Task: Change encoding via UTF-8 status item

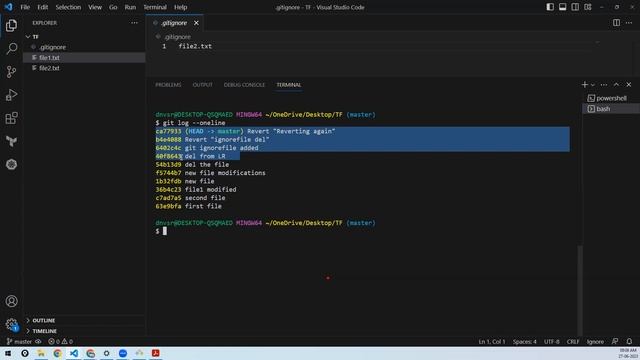Action: (x=551, y=341)
